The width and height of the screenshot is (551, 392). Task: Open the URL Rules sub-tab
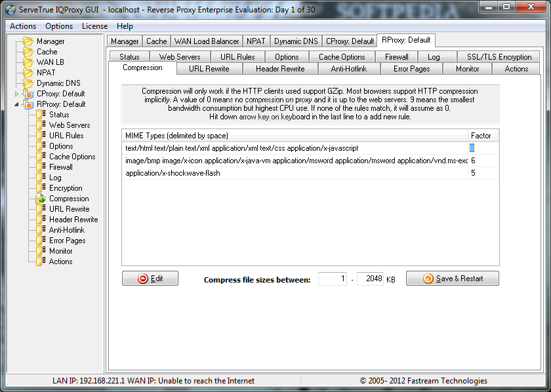pos(237,57)
